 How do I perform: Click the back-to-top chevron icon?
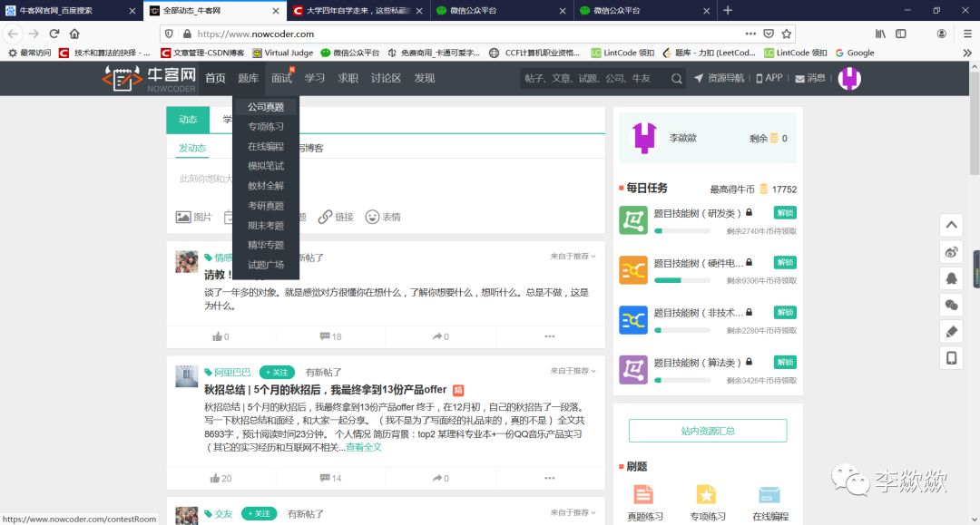coord(951,225)
